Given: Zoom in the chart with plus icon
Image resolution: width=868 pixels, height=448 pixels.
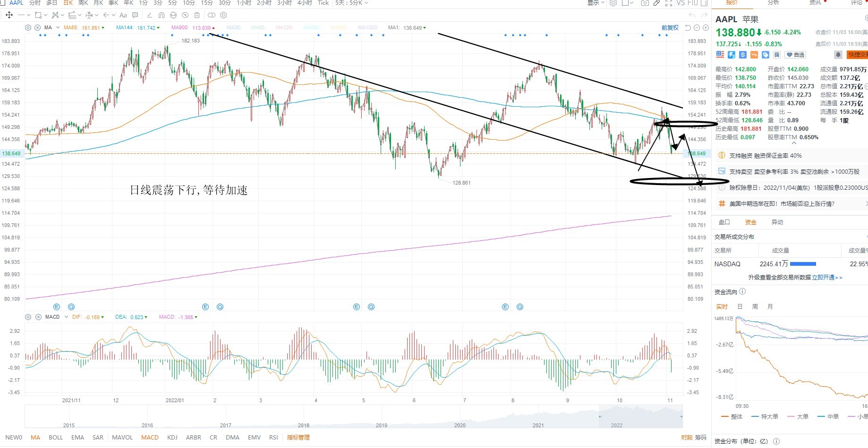Looking at the screenshot, I should point(706,28).
